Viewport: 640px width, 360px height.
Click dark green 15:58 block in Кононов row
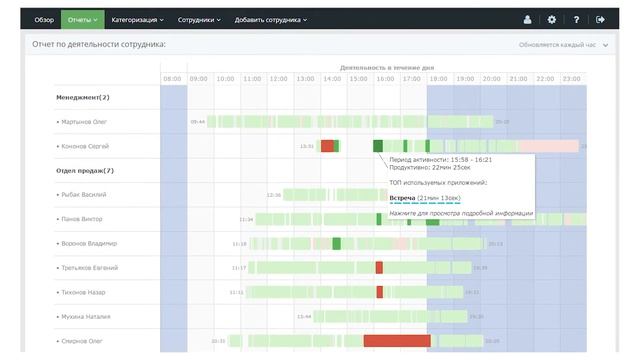[378, 146]
